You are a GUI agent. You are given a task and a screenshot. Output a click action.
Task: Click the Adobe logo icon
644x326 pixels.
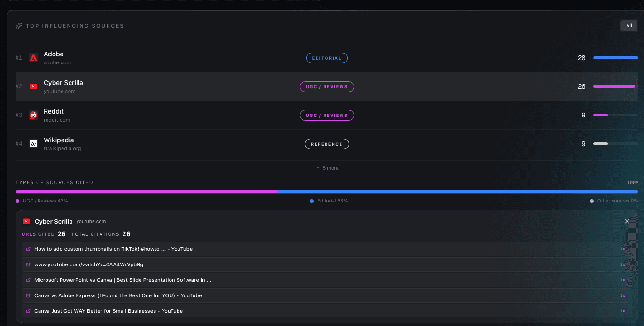click(33, 58)
